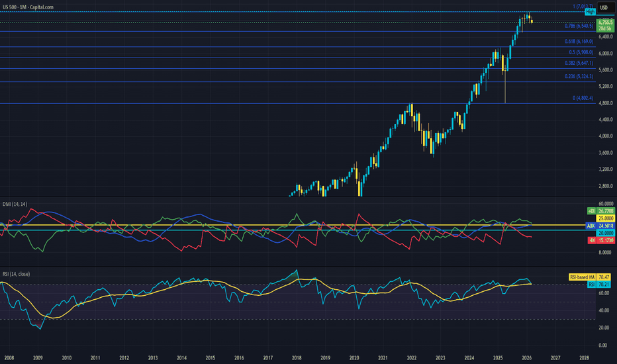Click 60.00 on the RSI axis
This screenshot has height=364, width=617.
coord(604,293)
